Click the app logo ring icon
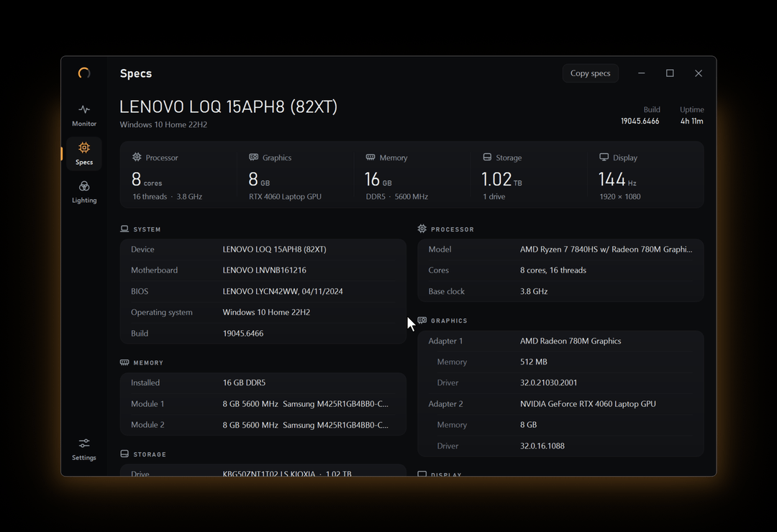The image size is (777, 532). [x=84, y=73]
